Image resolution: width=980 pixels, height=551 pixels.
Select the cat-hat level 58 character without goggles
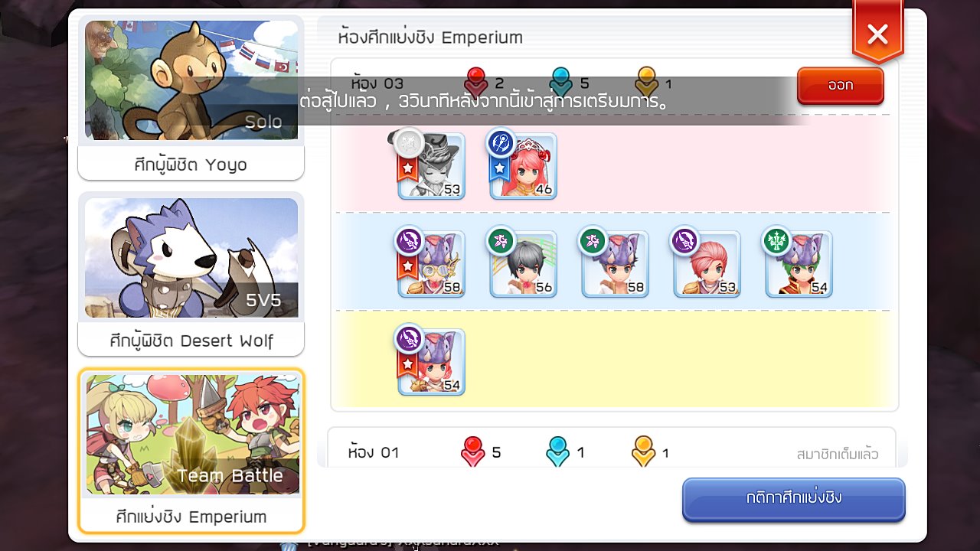click(x=615, y=264)
